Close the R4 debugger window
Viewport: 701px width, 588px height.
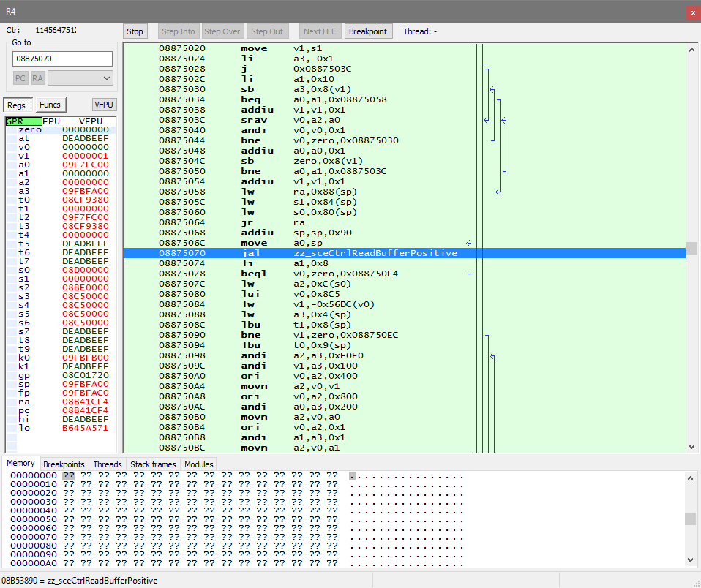point(692,12)
